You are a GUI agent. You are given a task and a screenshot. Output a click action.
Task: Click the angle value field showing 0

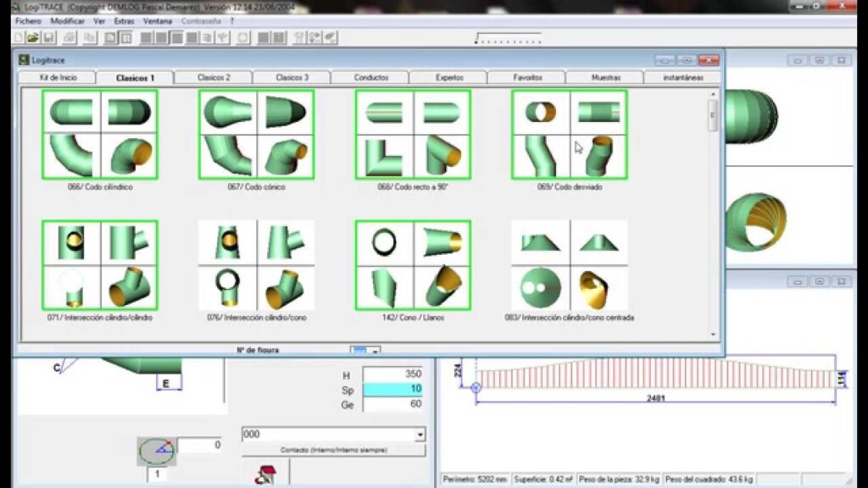point(200,445)
